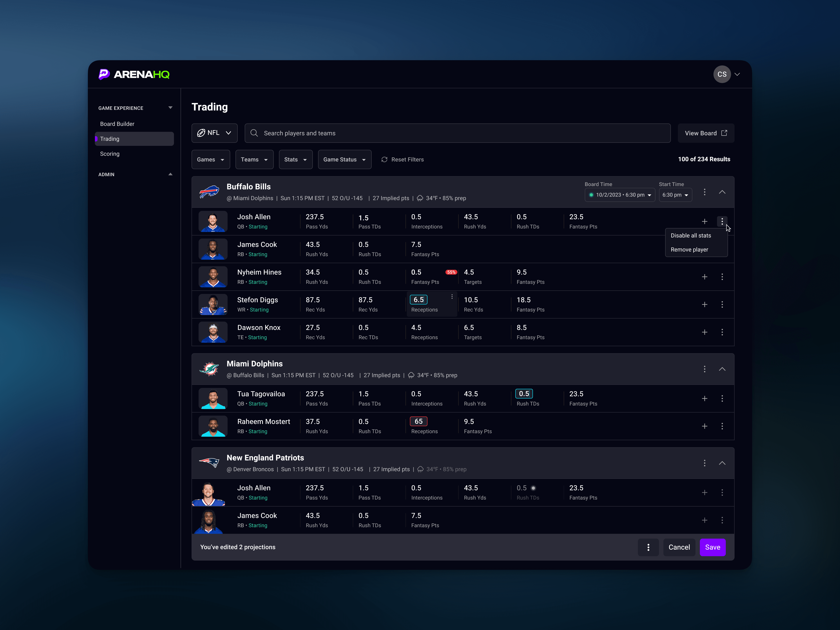This screenshot has width=840, height=630.
Task: Open more options in the edited projections bar
Action: (648, 547)
